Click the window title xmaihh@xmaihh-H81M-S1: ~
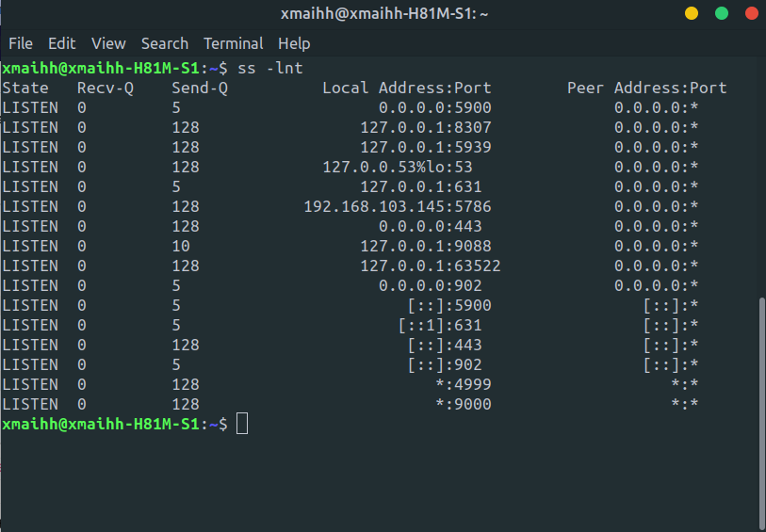 384,13
